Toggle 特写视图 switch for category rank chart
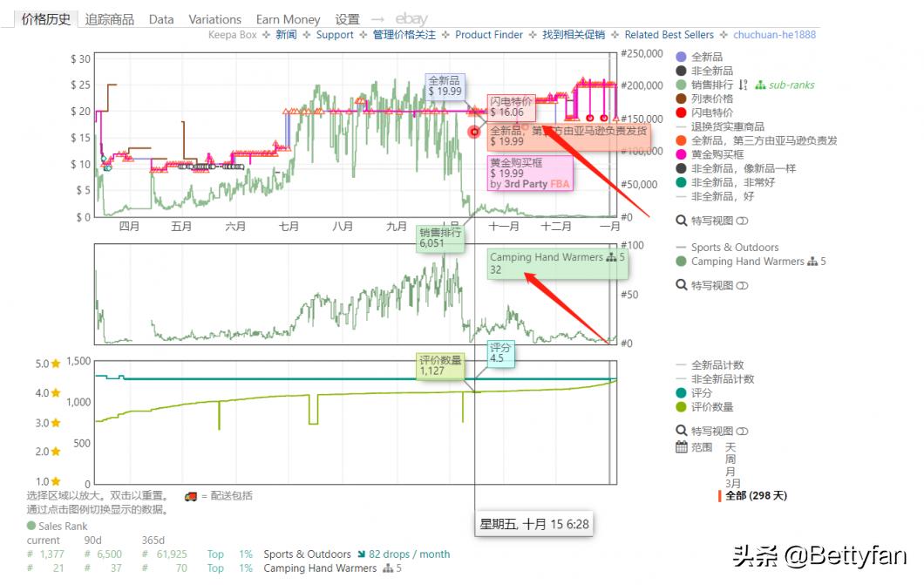This screenshot has width=924, height=585. 742,285
